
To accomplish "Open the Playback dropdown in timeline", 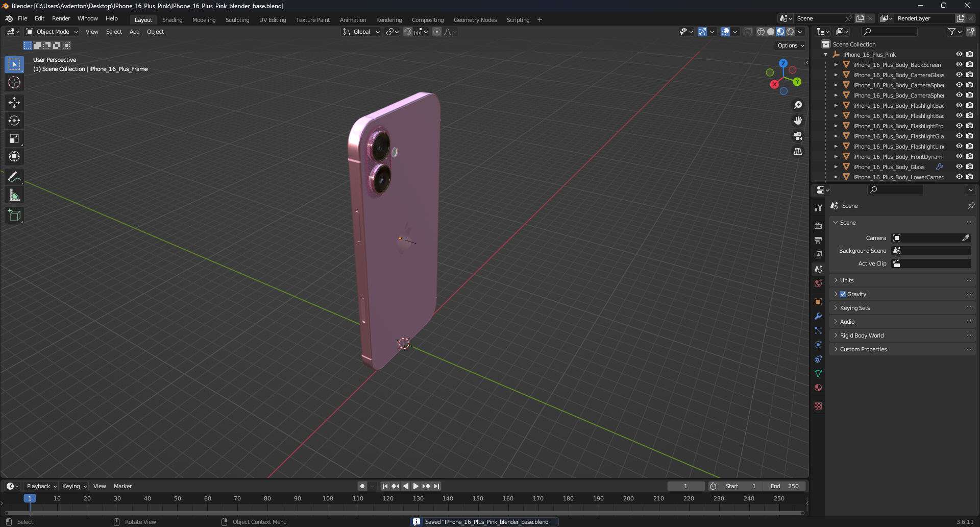I will [x=42, y=486].
